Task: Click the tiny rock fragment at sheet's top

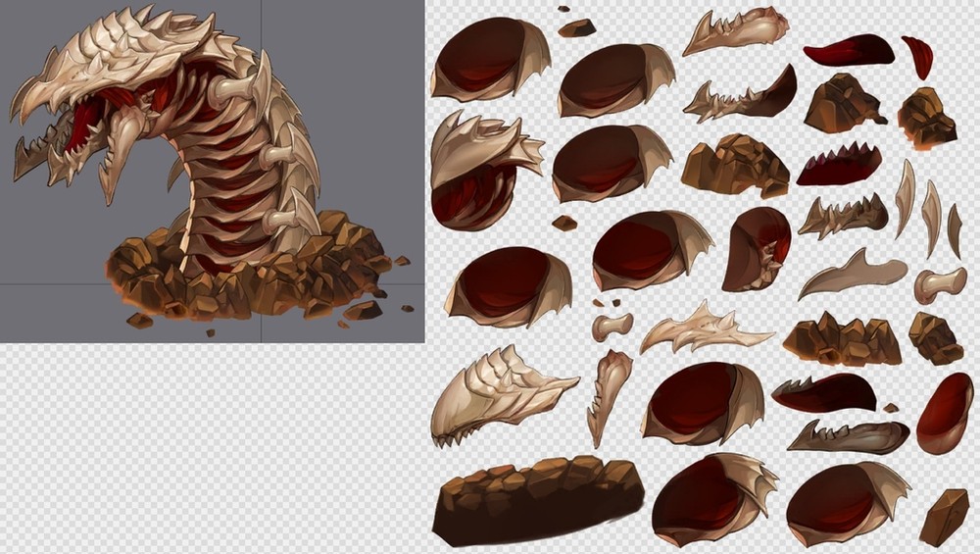Action: point(577,26)
